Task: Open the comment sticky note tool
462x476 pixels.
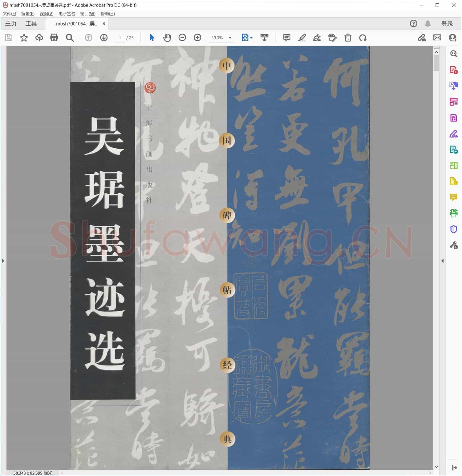Action: tap(286, 38)
